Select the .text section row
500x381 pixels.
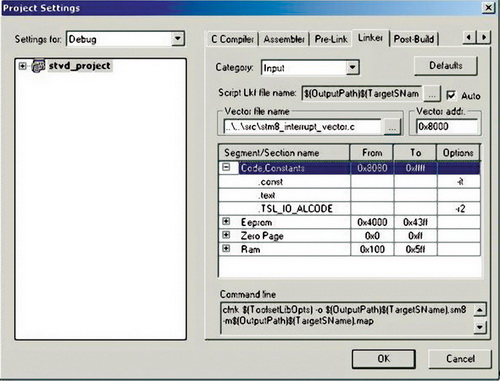(349, 195)
